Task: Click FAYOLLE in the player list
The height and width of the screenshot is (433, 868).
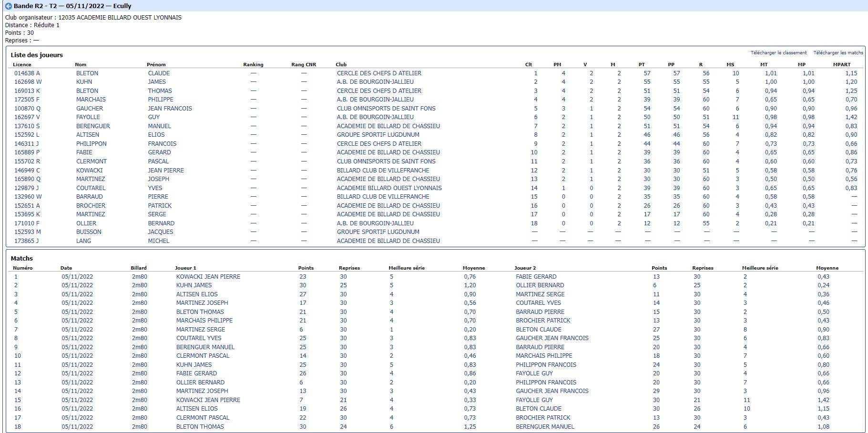Action: pos(88,117)
